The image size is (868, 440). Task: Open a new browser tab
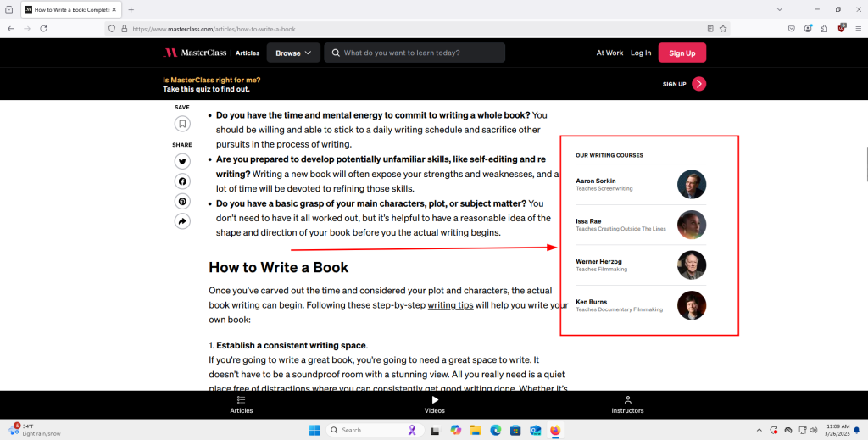[x=131, y=9]
